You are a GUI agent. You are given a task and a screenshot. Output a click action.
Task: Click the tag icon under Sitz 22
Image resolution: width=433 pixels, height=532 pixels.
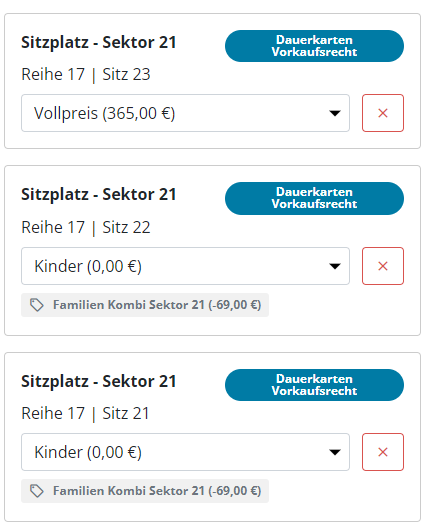(x=37, y=305)
